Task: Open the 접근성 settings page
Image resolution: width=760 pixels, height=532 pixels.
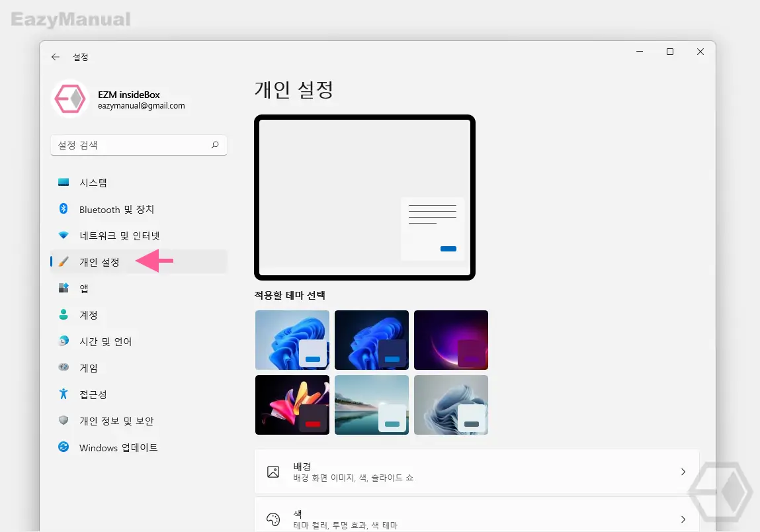Action: coord(139,394)
